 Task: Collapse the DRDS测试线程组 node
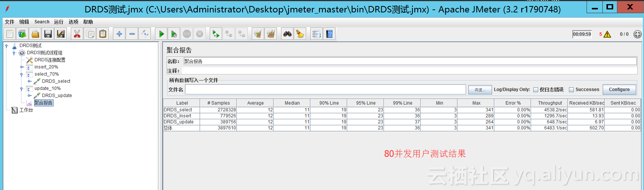coord(14,53)
